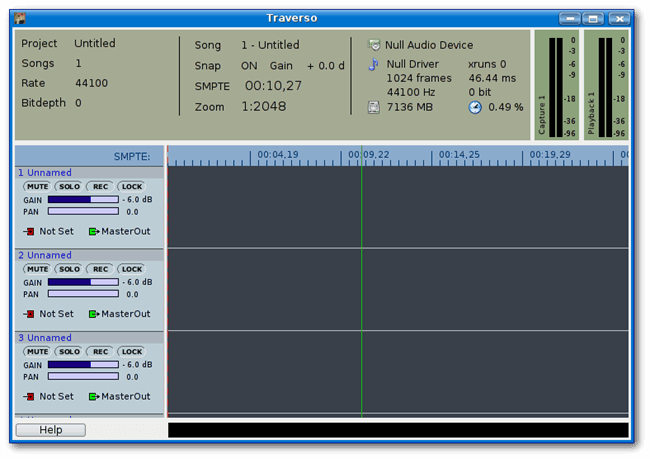Click the green playhead at 00:09,22
The image size is (650, 459).
(x=361, y=282)
